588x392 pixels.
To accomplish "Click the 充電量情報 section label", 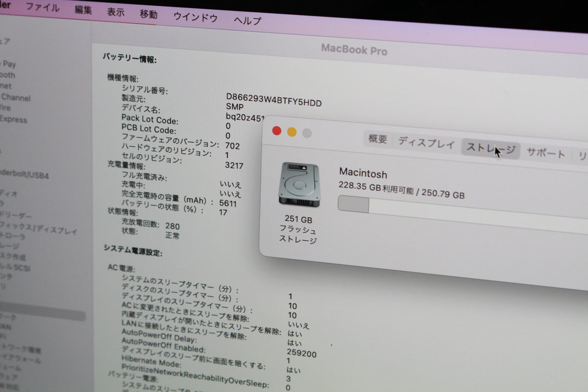I will (126, 166).
